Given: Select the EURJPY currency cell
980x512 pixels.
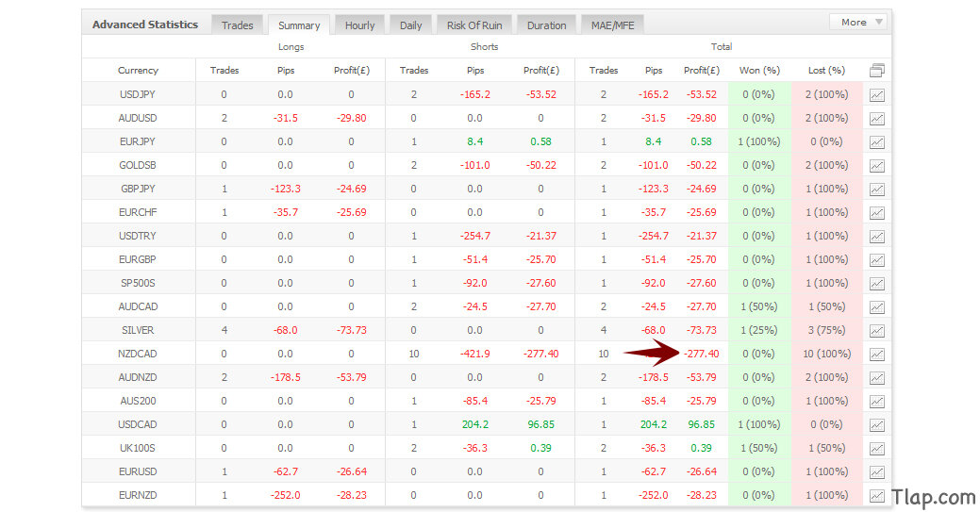Looking at the screenshot, I should click(138, 141).
